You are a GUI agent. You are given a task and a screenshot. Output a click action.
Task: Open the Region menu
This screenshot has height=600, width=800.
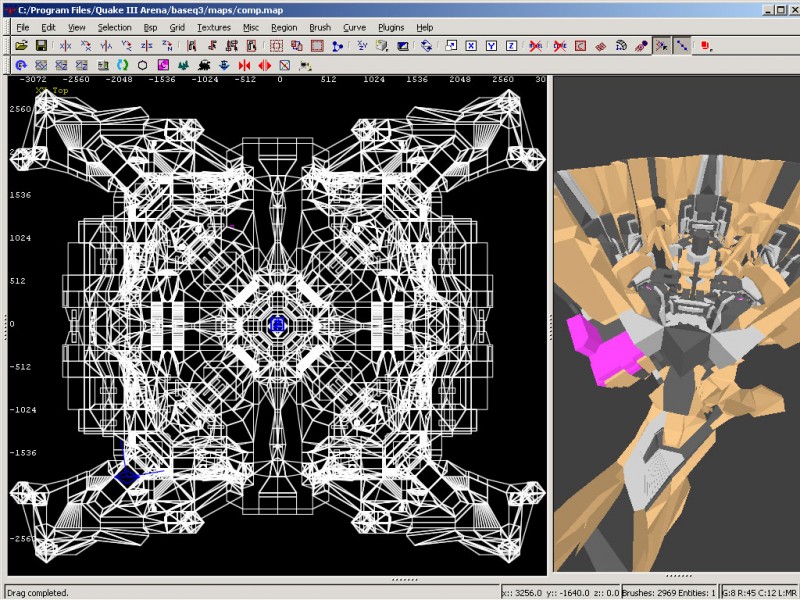click(x=284, y=28)
